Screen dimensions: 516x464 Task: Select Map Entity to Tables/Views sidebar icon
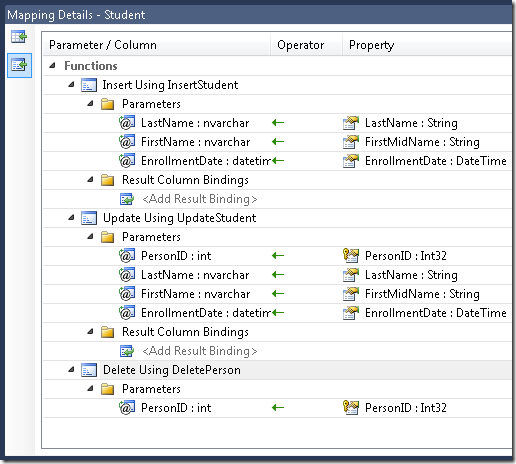(x=19, y=37)
